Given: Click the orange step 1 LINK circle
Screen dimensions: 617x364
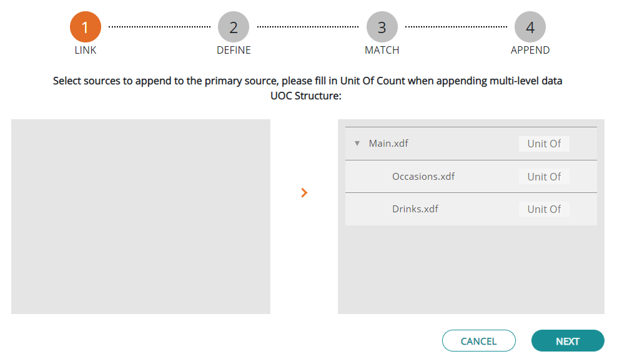Looking at the screenshot, I should pyautogui.click(x=85, y=26).
